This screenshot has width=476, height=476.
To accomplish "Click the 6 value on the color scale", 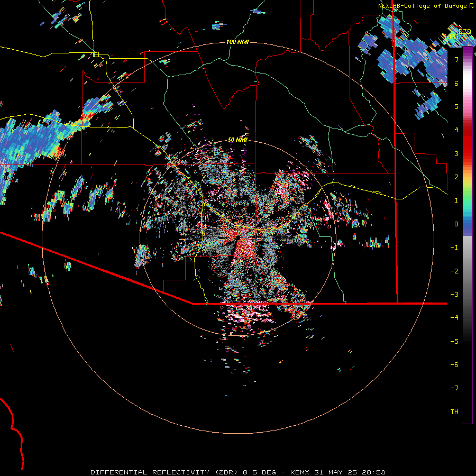I will pos(456,83).
